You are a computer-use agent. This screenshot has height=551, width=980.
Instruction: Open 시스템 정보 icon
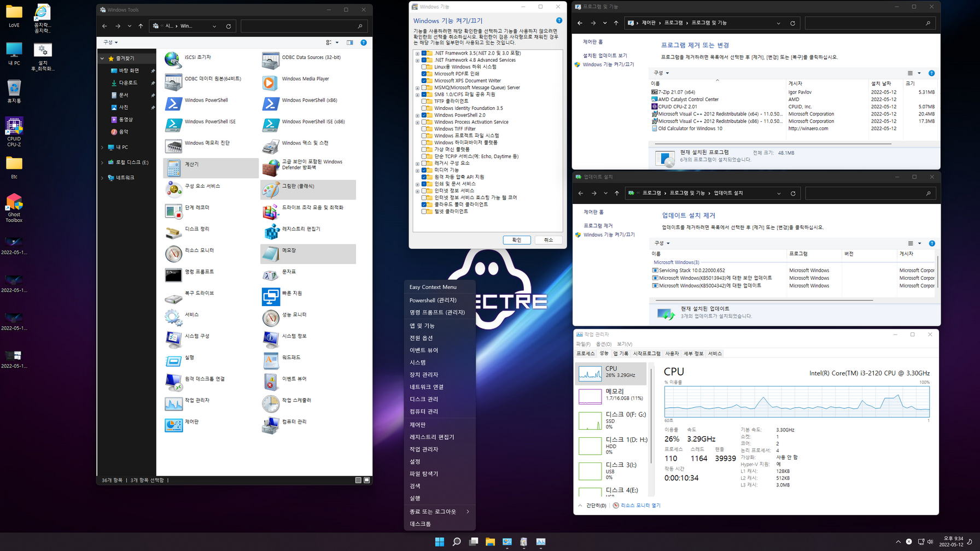tap(270, 339)
